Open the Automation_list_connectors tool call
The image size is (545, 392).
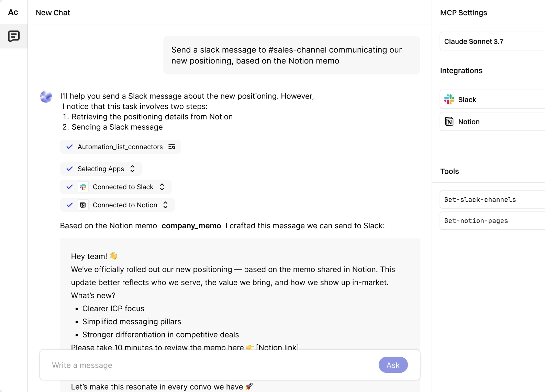click(x=121, y=147)
